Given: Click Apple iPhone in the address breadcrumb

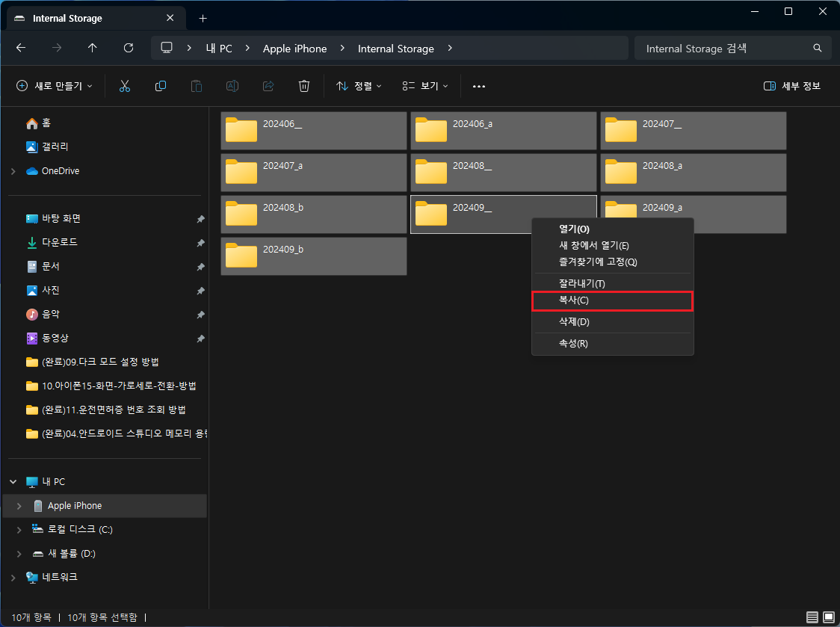Looking at the screenshot, I should pyautogui.click(x=294, y=49).
